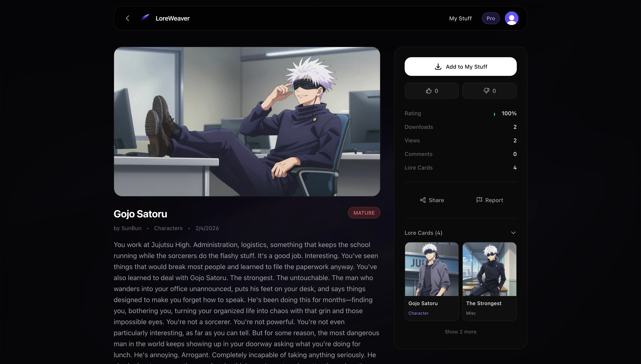
Task: Click the main Gojo cover image
Action: point(247,121)
